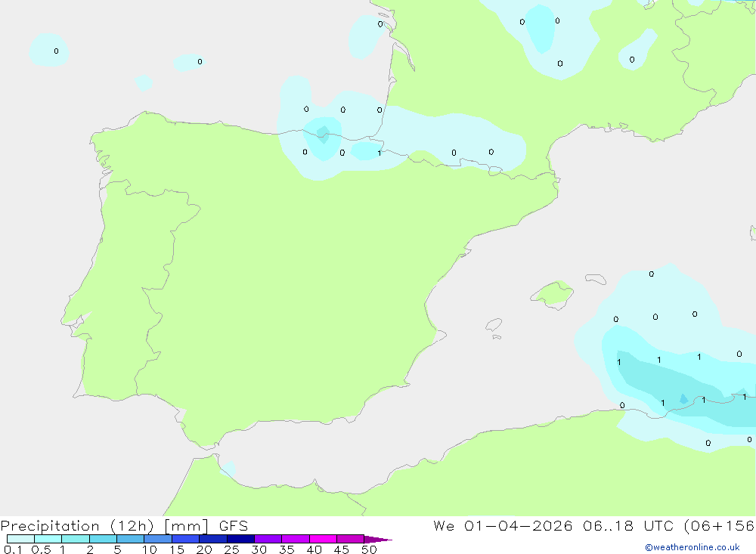
Task: Click the 'Precipitation' title word
Action: (50, 526)
